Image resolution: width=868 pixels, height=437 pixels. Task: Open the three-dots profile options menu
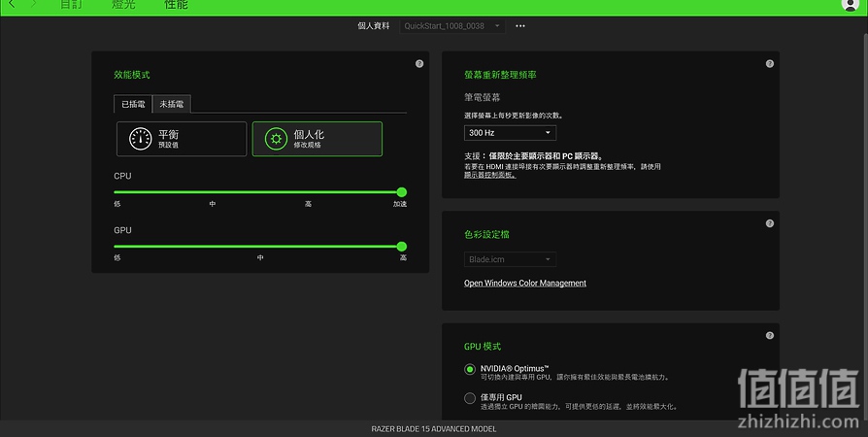(x=520, y=26)
